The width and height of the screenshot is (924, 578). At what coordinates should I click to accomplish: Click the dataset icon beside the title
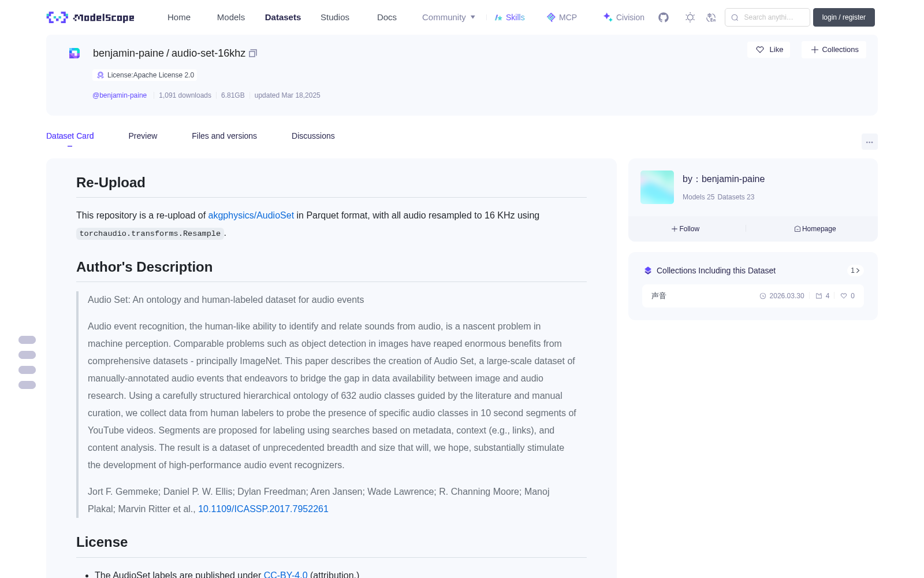coord(74,53)
